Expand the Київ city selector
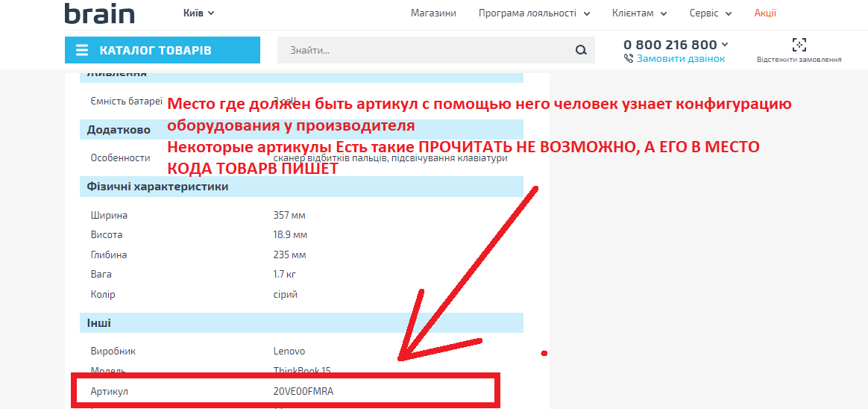The height and width of the screenshot is (409, 868). 199,13
